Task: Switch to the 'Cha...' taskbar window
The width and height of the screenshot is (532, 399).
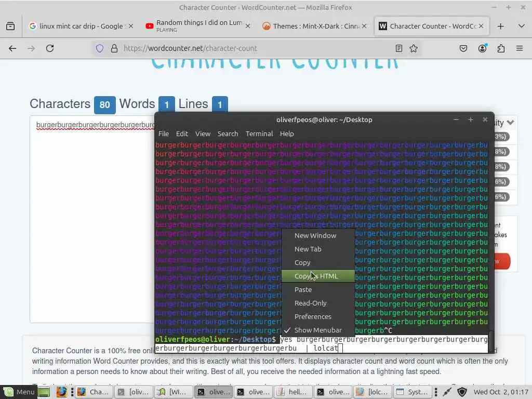Action: pyautogui.click(x=93, y=392)
